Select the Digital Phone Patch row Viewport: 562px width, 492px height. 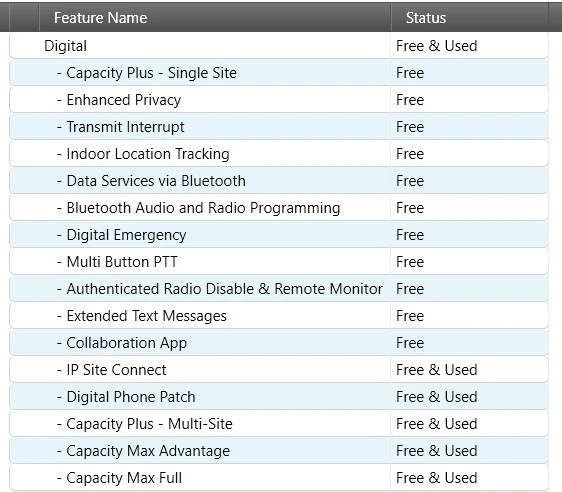[279, 397]
